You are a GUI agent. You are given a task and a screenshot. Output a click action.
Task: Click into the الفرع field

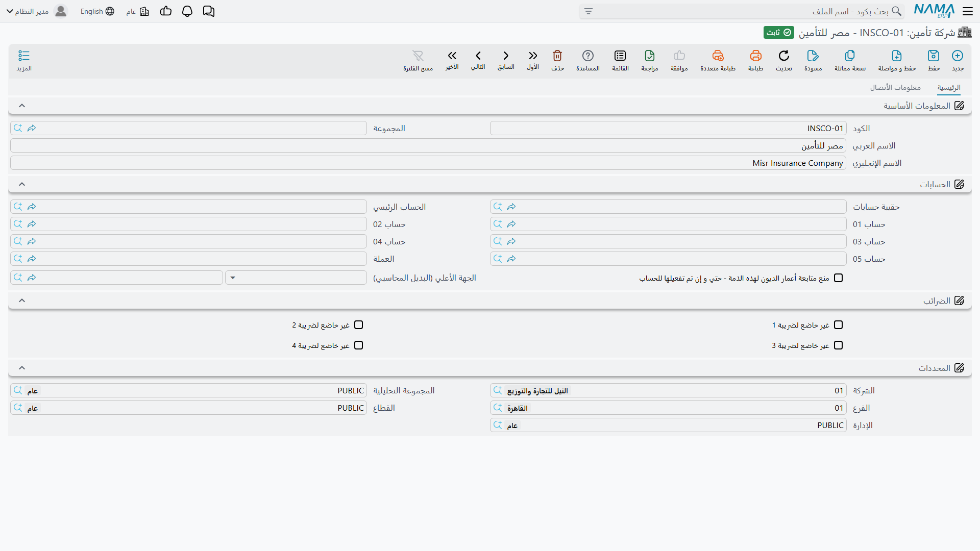[x=668, y=408]
